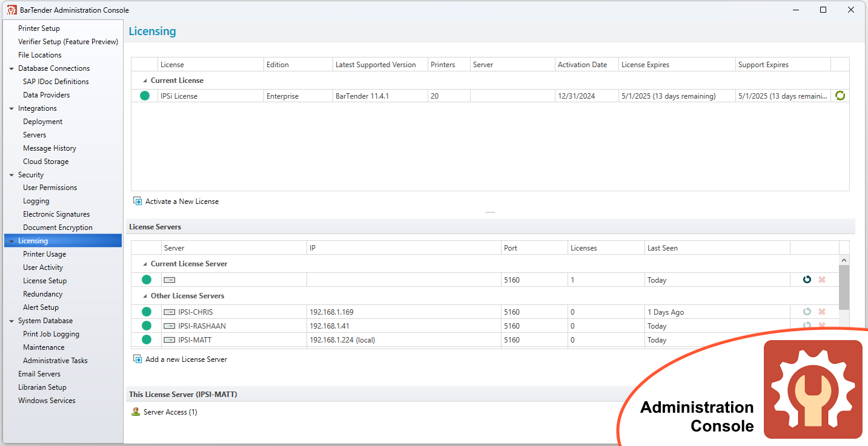The width and height of the screenshot is (868, 446).
Task: Select Cloud Storage in sidebar
Action: point(45,162)
